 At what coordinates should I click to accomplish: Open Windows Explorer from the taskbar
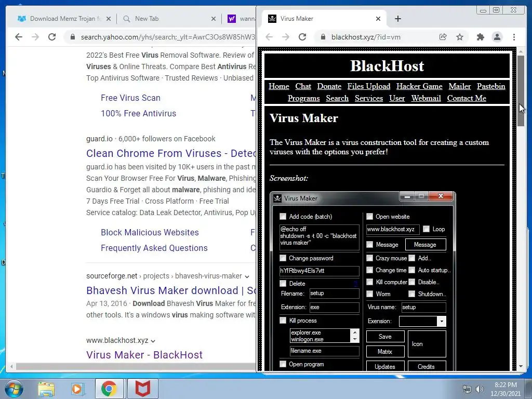click(46, 389)
